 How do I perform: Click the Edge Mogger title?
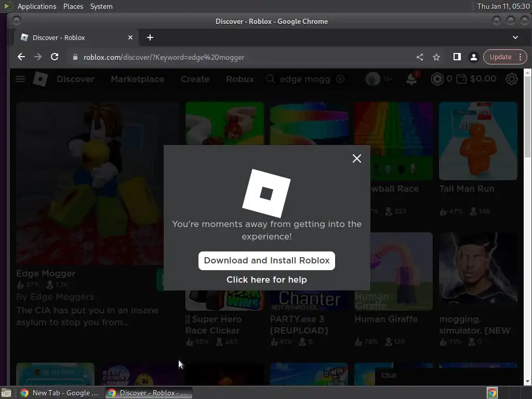[x=46, y=273]
